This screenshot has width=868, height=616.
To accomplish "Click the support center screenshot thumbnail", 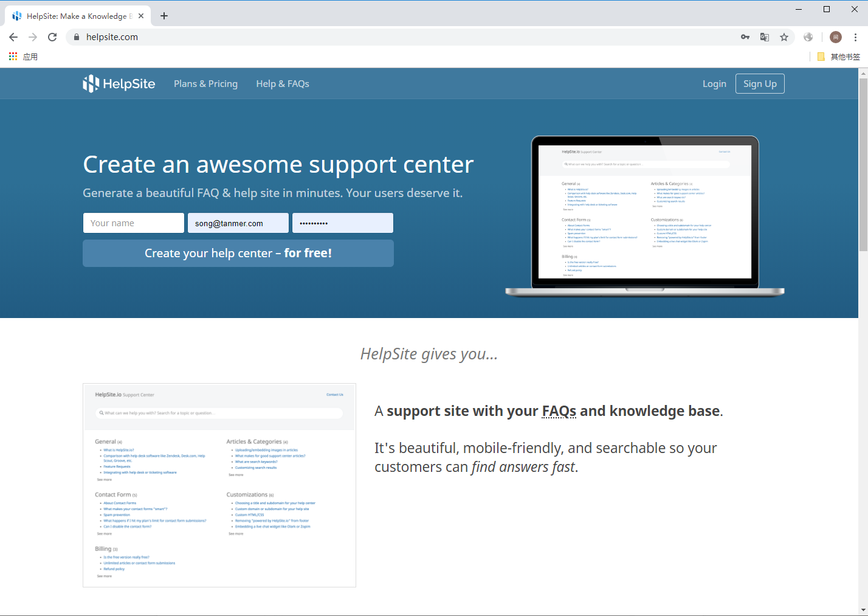I will (219, 485).
